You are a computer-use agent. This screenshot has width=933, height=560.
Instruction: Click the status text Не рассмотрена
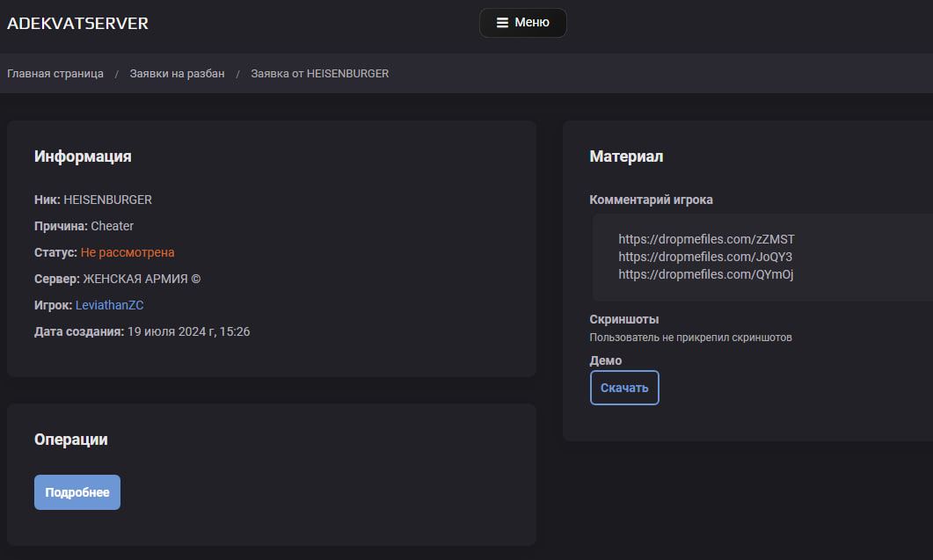click(128, 252)
